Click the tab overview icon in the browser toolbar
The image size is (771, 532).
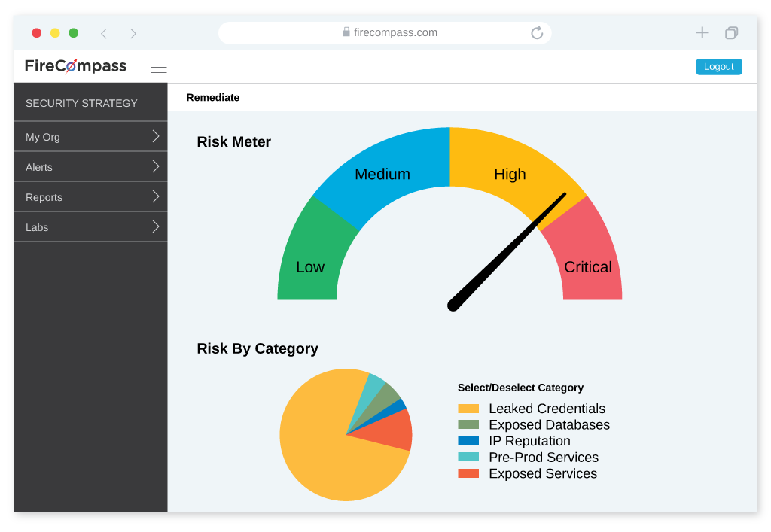point(731,32)
